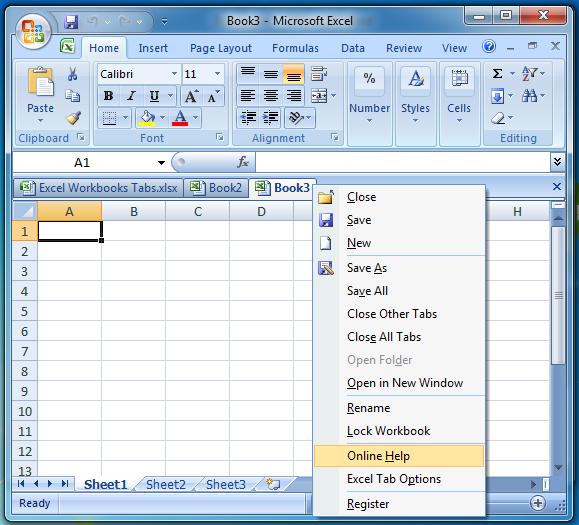Viewport: 579px width, 525px height.
Task: Expand the Calibri font name dropdown
Action: (x=174, y=74)
